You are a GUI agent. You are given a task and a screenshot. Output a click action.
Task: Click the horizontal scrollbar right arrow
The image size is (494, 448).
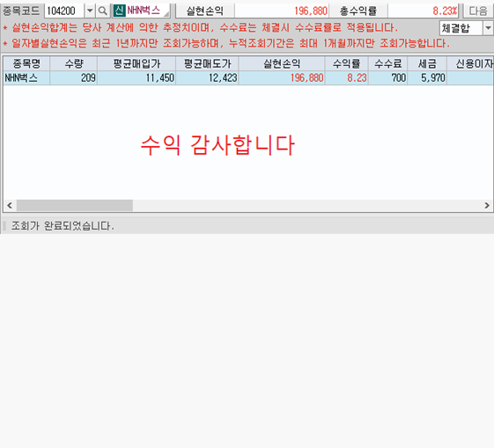point(487,206)
